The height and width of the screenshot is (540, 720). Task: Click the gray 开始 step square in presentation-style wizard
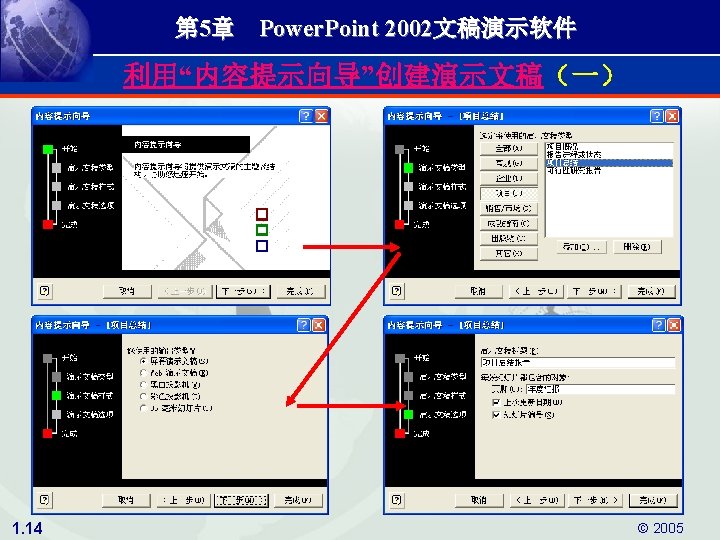[x=48, y=358]
